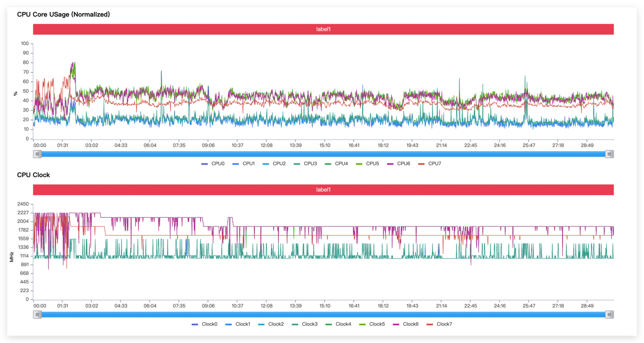Click right zoom handle of clock chart slider
The image size is (644, 343).
[x=609, y=315]
